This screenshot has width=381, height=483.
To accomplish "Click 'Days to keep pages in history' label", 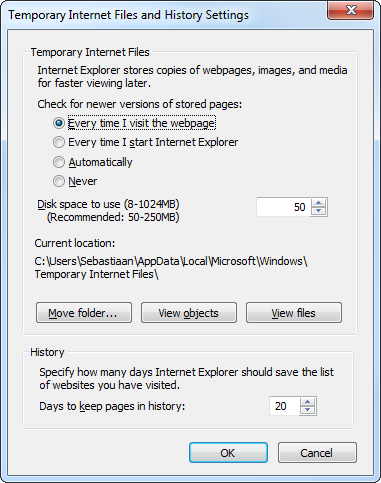I will [x=112, y=406].
